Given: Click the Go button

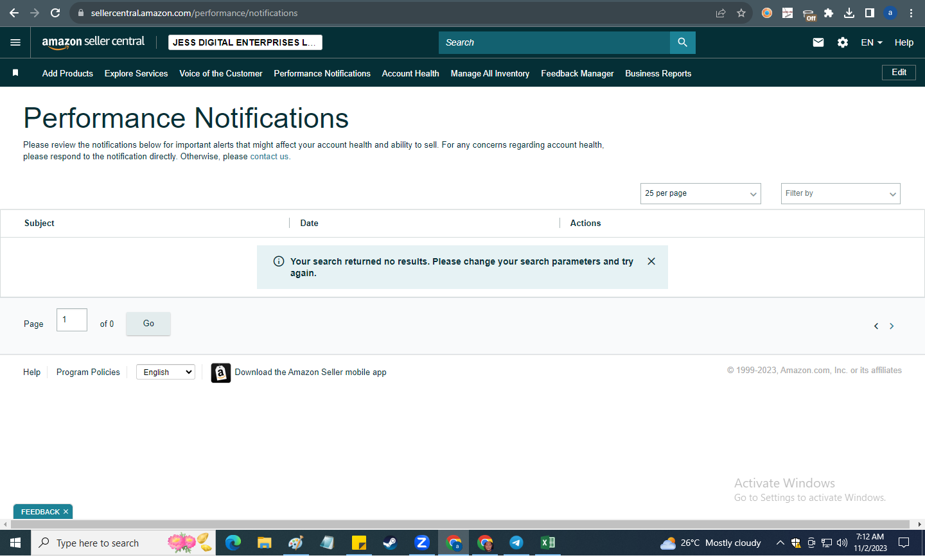Looking at the screenshot, I should [x=148, y=324].
